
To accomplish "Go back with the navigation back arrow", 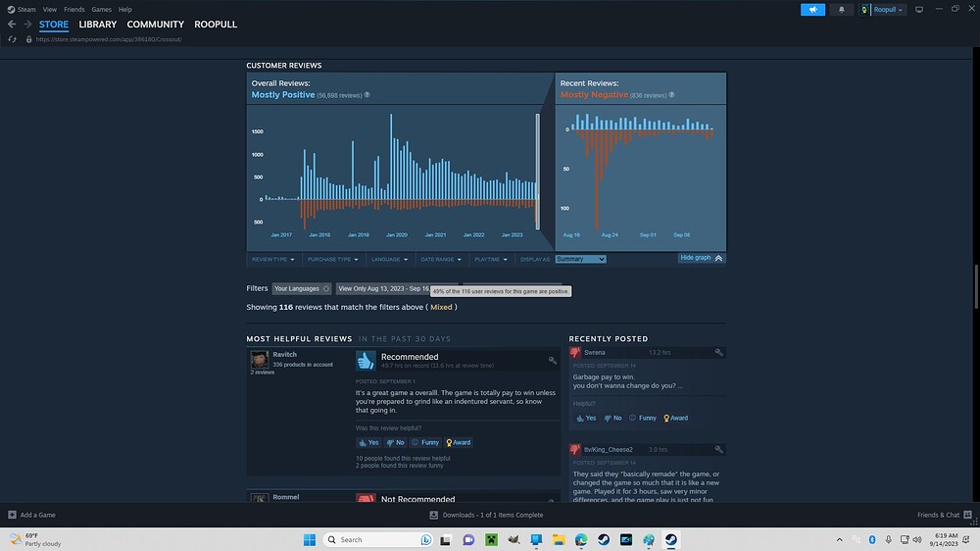I will pos(12,24).
